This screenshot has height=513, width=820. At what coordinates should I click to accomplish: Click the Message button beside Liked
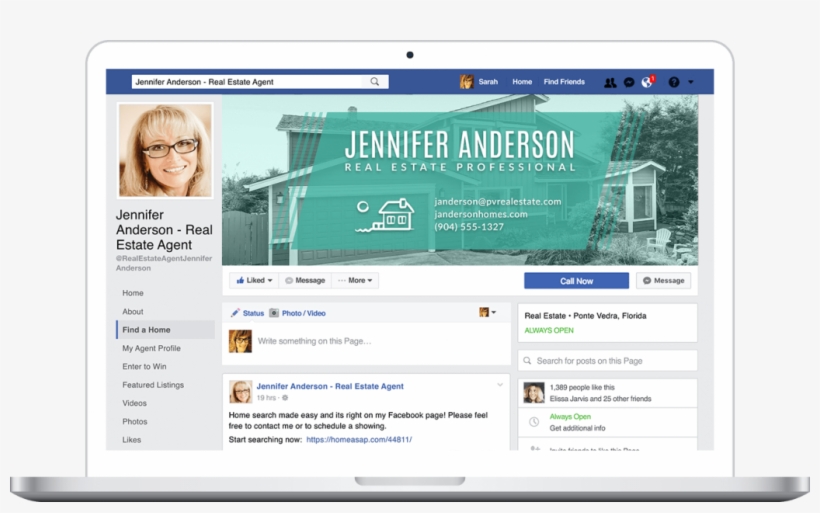click(305, 280)
